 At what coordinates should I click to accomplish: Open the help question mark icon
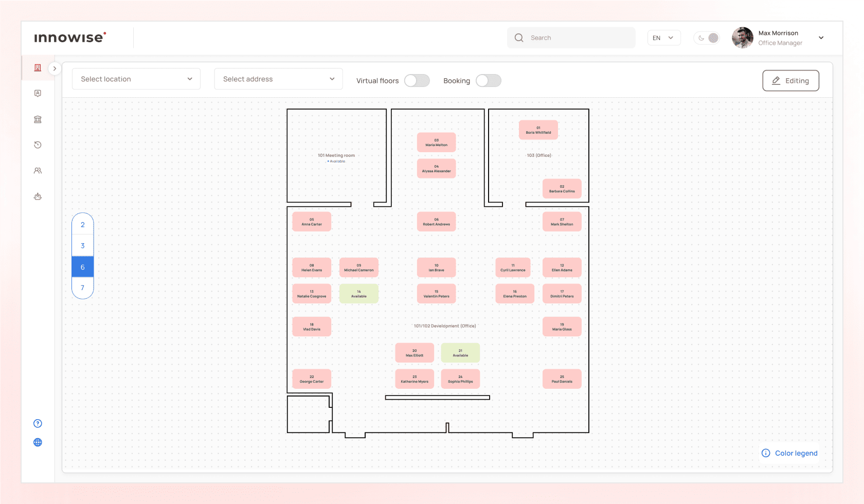pyautogui.click(x=38, y=423)
